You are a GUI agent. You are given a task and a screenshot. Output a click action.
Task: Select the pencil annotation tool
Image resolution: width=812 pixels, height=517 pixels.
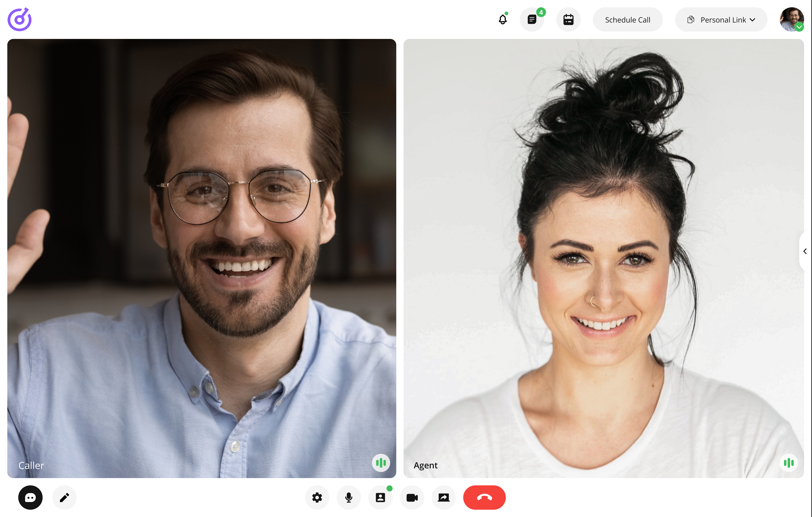pos(64,498)
